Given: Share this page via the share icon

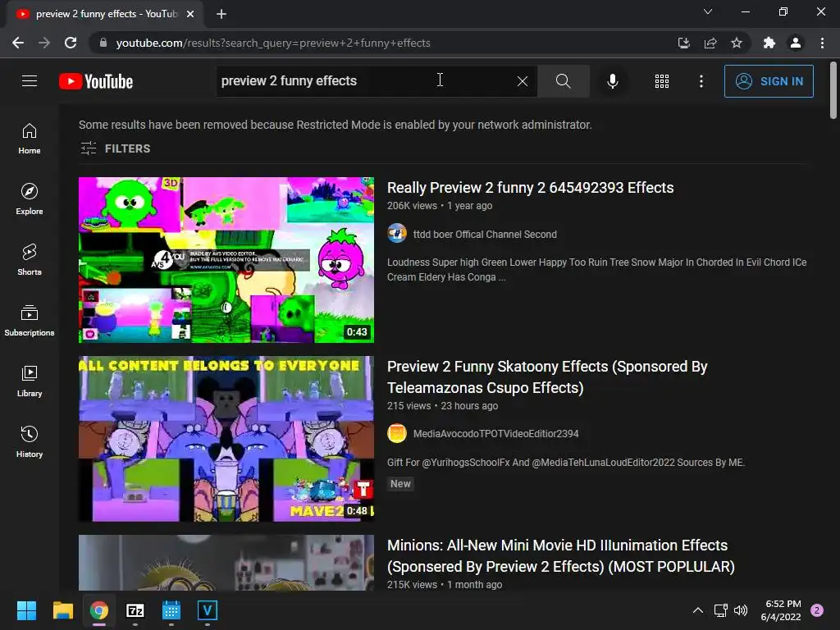Looking at the screenshot, I should pyautogui.click(x=710, y=43).
